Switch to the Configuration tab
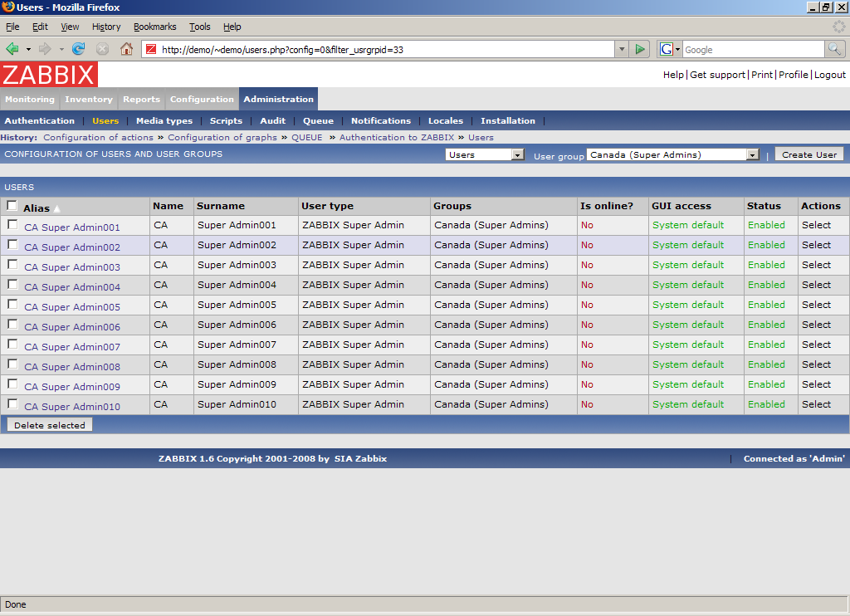 pos(202,100)
